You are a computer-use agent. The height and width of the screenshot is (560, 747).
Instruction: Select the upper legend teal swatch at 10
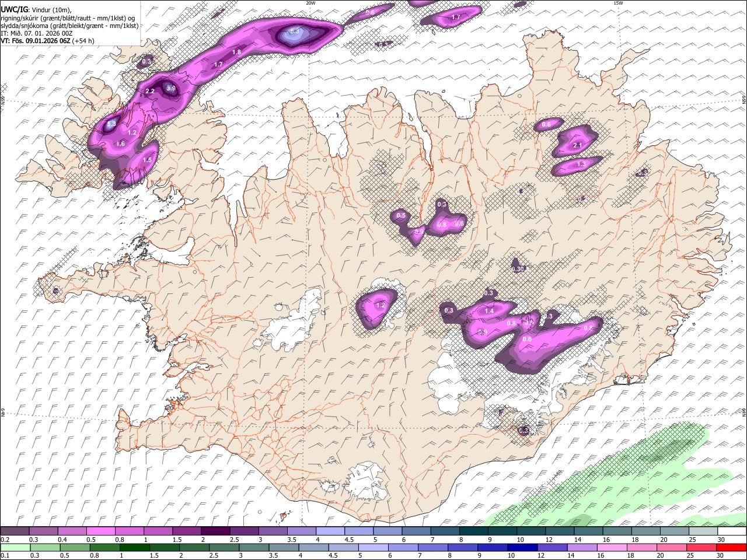tap(530, 531)
